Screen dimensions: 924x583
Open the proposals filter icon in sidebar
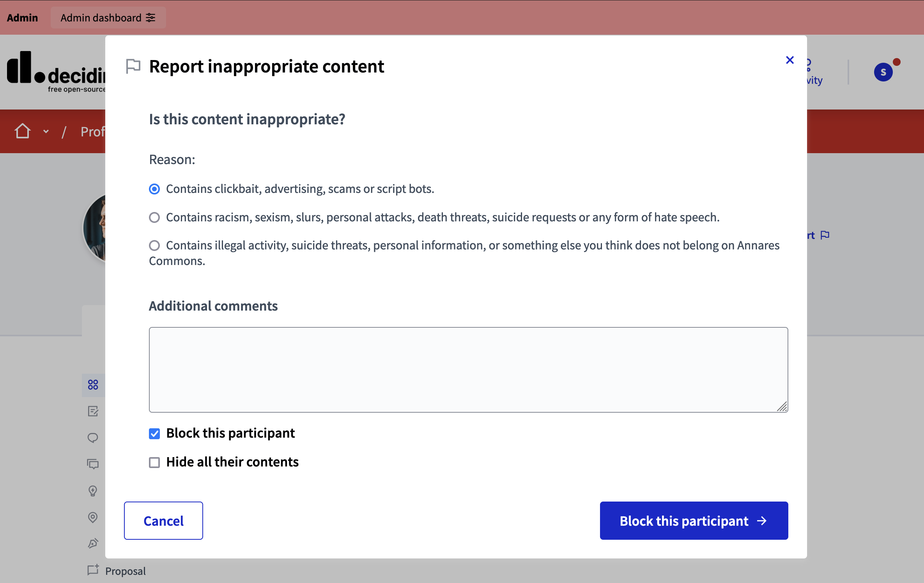pyautogui.click(x=93, y=411)
